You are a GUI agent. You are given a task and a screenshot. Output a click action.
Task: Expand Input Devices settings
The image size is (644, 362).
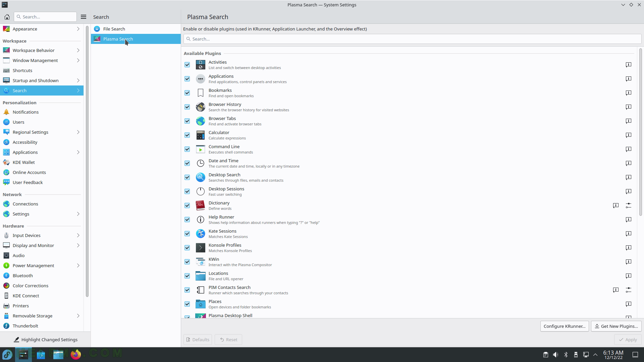point(42,235)
